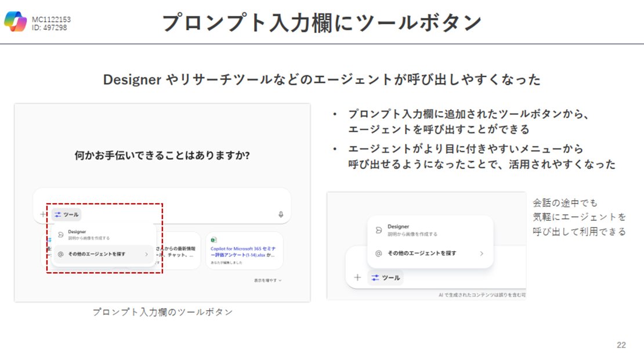The height and width of the screenshot is (362, 644).
Task: Click the AI で生成されたコンテンツ disclaimer text
Action: click(x=482, y=295)
